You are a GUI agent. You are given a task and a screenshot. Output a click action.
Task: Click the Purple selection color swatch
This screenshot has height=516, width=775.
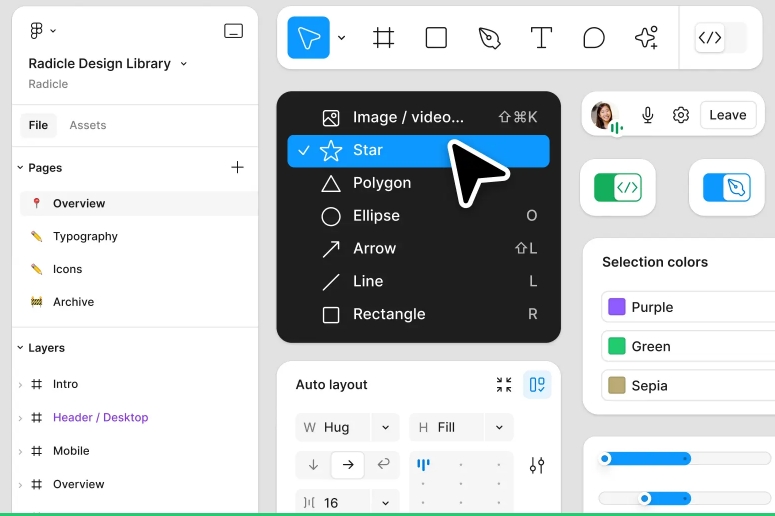pos(617,307)
